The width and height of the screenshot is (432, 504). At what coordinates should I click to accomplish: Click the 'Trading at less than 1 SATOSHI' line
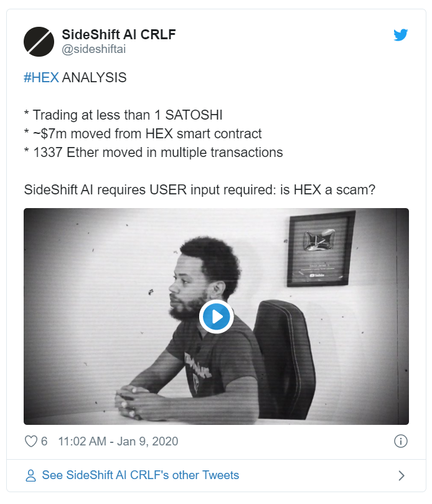[123, 115]
